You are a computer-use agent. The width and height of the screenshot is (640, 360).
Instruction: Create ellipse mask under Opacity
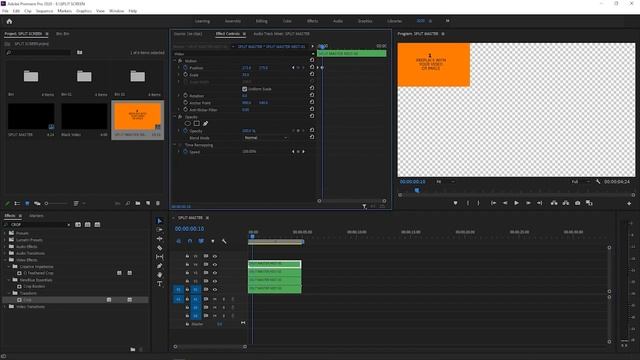coord(188,123)
